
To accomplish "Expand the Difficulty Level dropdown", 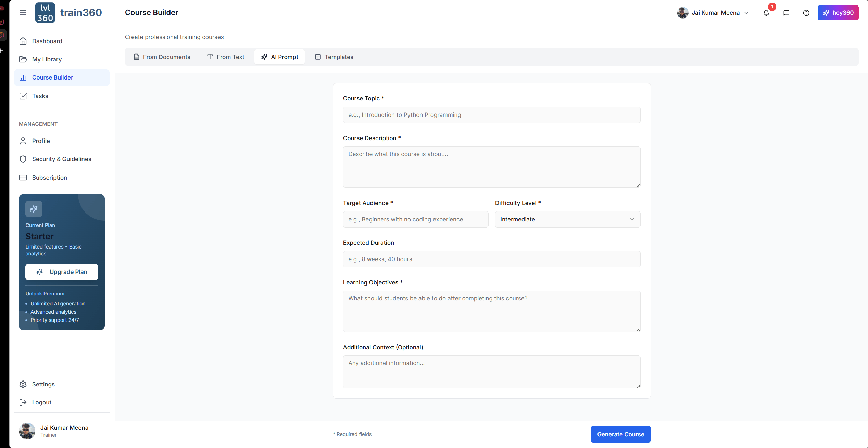I will [567, 219].
